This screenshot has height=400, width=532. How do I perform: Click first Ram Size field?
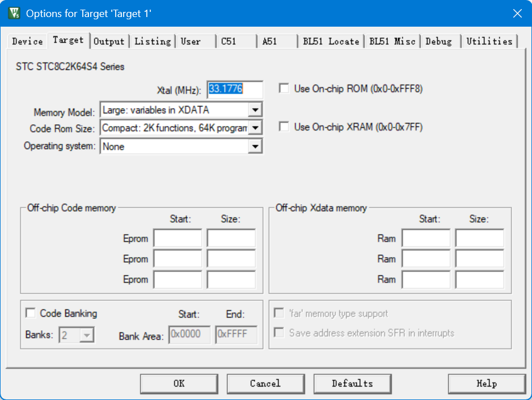[x=480, y=238]
